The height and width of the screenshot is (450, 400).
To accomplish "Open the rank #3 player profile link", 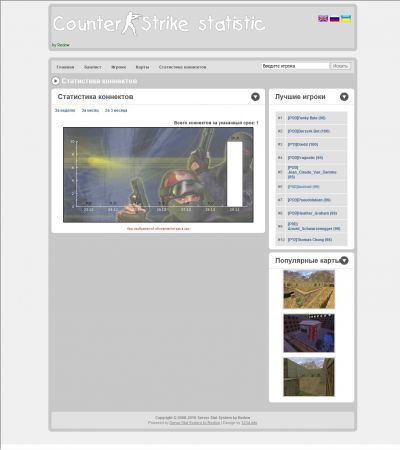I will pyautogui.click(x=303, y=145).
